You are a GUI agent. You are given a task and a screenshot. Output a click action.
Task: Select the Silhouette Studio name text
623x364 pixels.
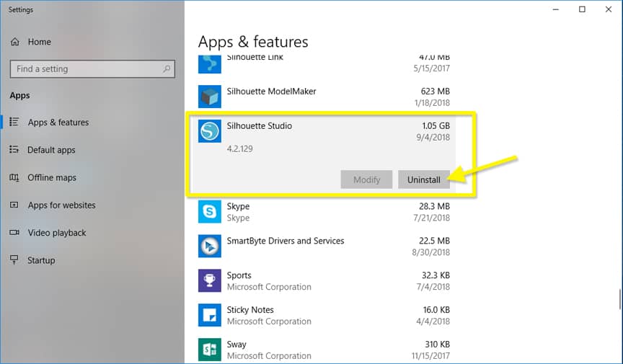(x=260, y=126)
